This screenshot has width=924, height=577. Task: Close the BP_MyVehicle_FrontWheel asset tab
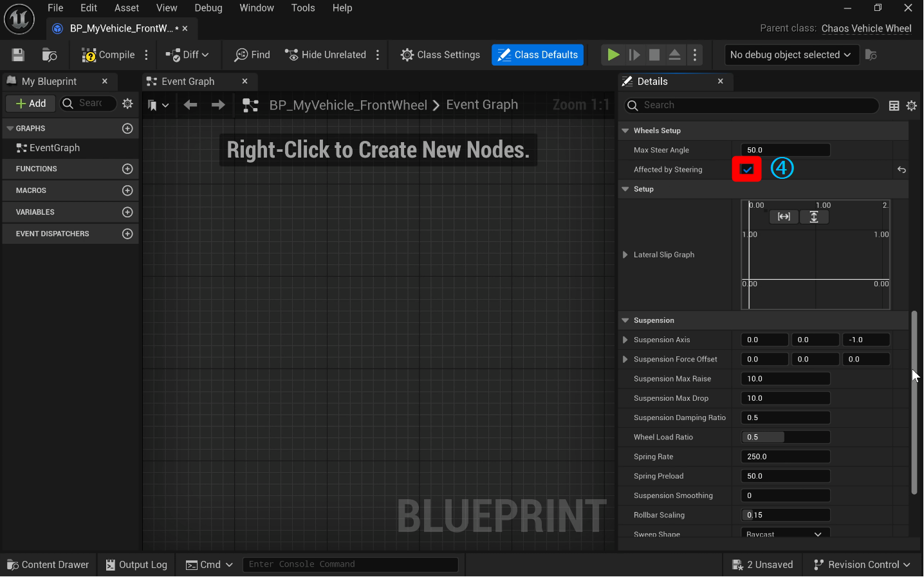point(185,28)
